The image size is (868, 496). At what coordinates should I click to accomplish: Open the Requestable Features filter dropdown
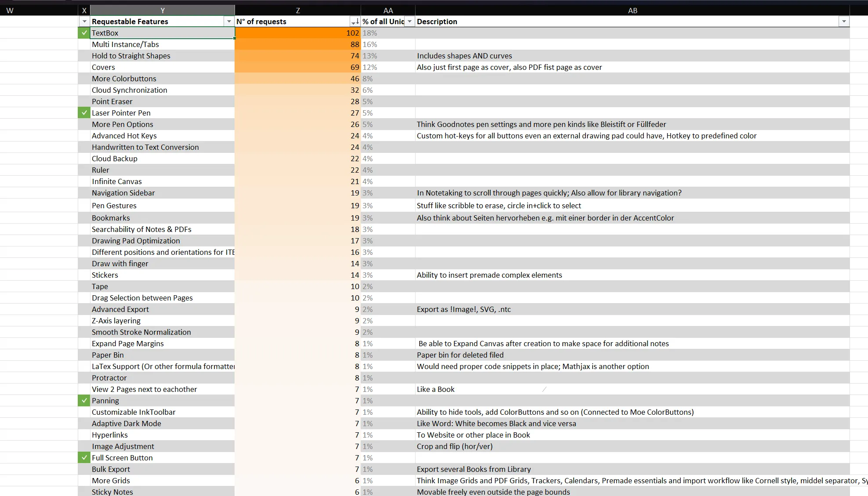tap(229, 22)
